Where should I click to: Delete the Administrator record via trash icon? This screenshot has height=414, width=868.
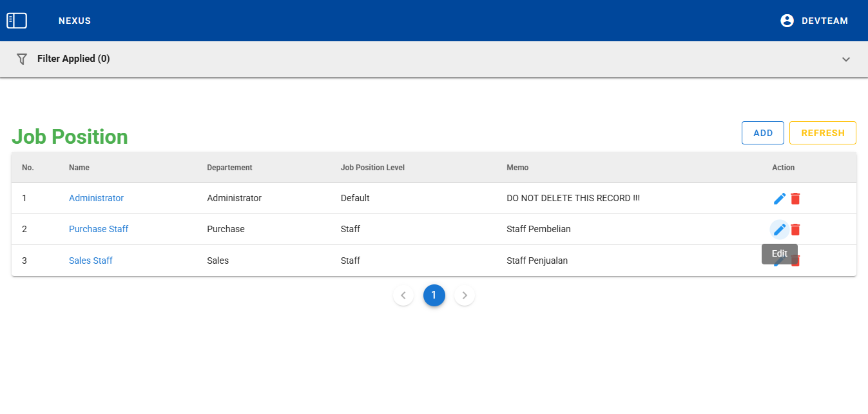pyautogui.click(x=796, y=199)
